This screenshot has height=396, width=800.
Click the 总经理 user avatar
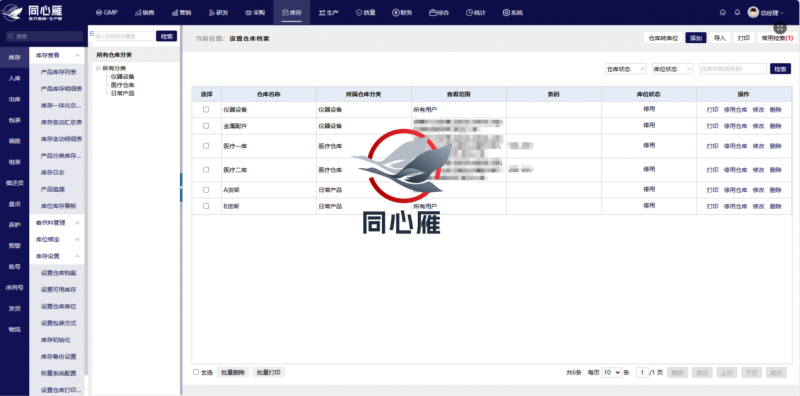753,12
